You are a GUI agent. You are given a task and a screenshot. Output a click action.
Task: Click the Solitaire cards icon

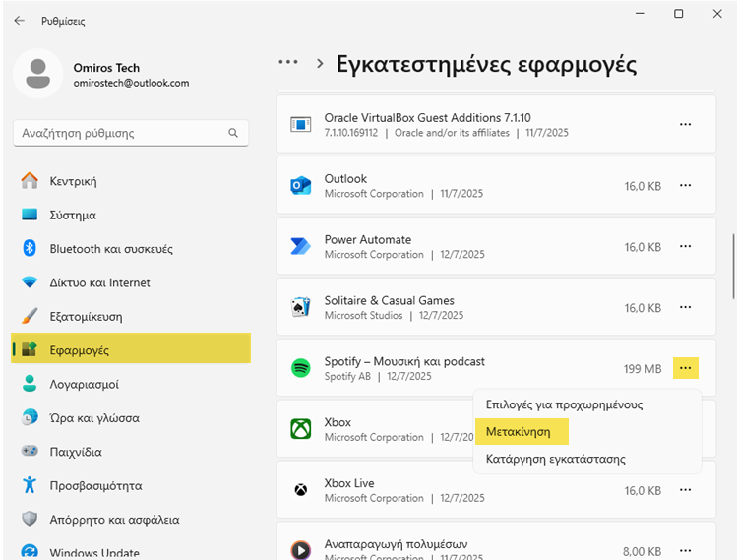click(x=300, y=307)
